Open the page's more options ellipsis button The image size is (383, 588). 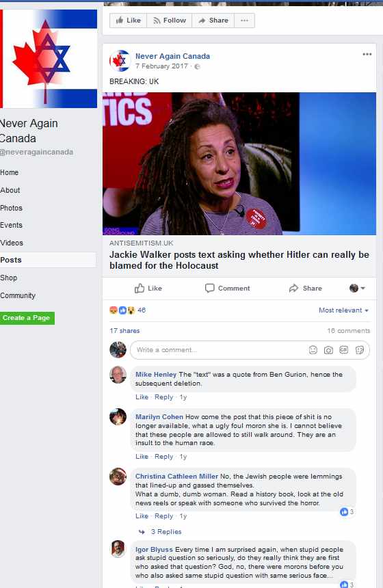tap(245, 21)
